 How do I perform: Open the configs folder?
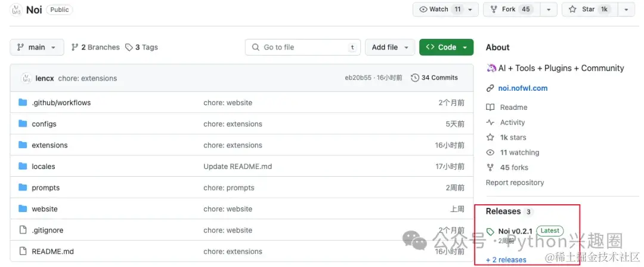(x=44, y=124)
